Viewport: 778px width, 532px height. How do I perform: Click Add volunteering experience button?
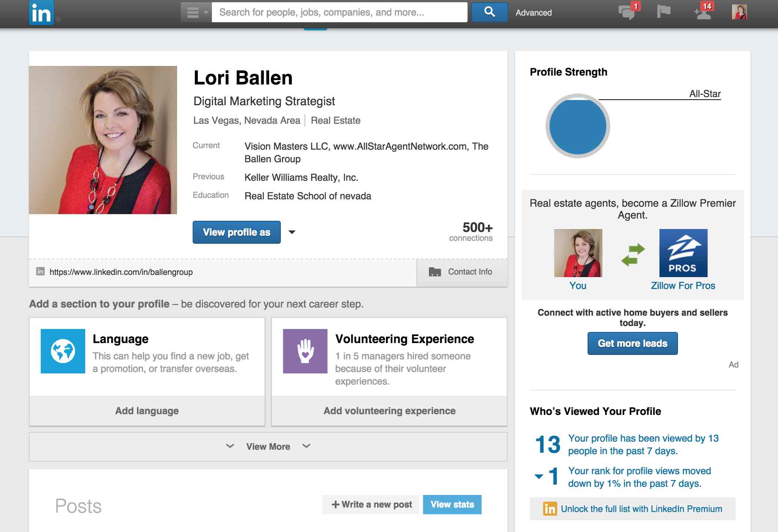tap(389, 411)
